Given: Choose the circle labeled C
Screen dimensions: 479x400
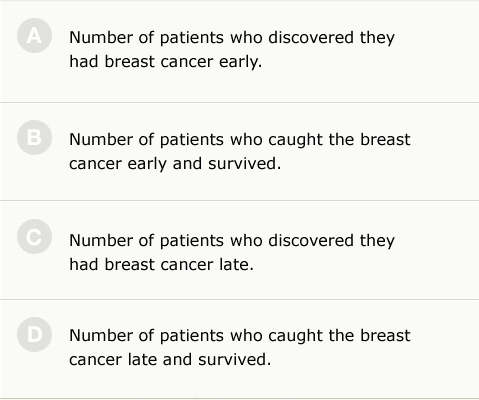Looking at the screenshot, I should coord(34,237).
